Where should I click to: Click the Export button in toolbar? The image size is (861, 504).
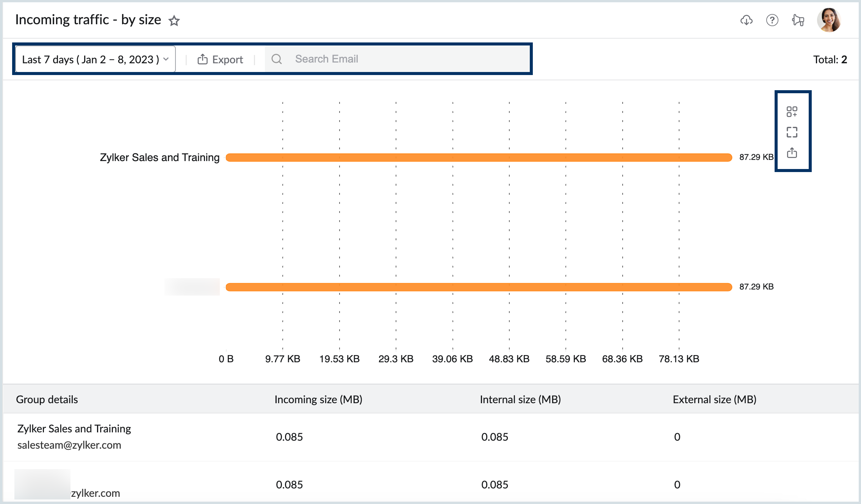pyautogui.click(x=222, y=59)
